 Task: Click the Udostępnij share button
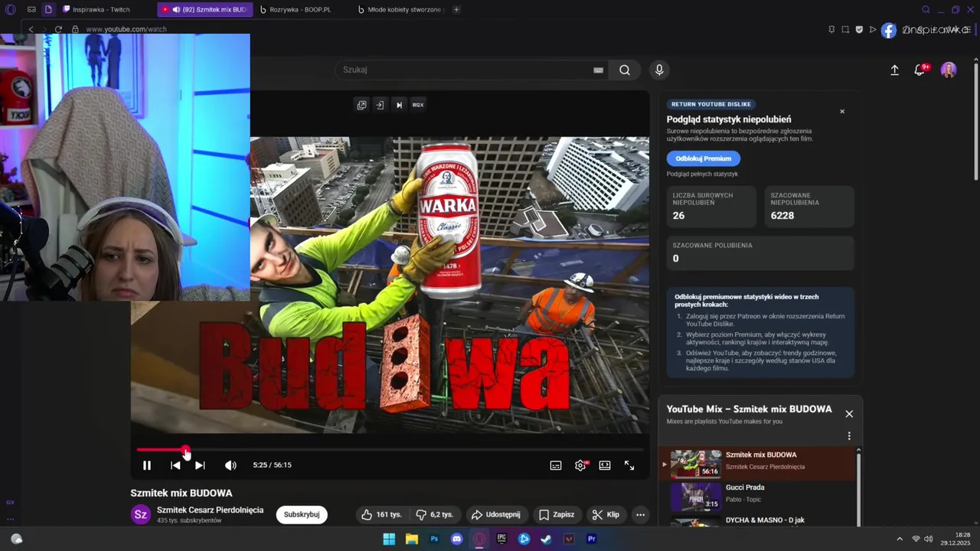pyautogui.click(x=495, y=515)
